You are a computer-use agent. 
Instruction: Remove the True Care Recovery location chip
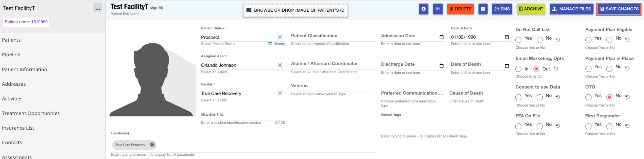click(x=152, y=145)
